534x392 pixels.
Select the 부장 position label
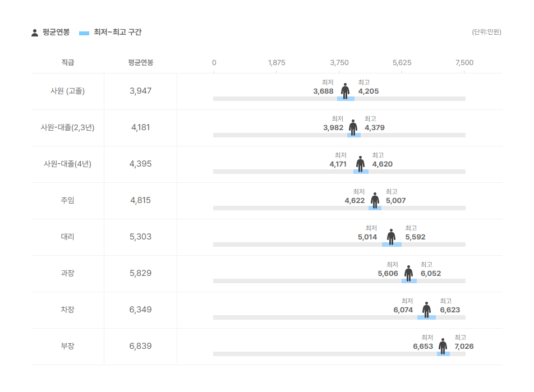tap(67, 346)
